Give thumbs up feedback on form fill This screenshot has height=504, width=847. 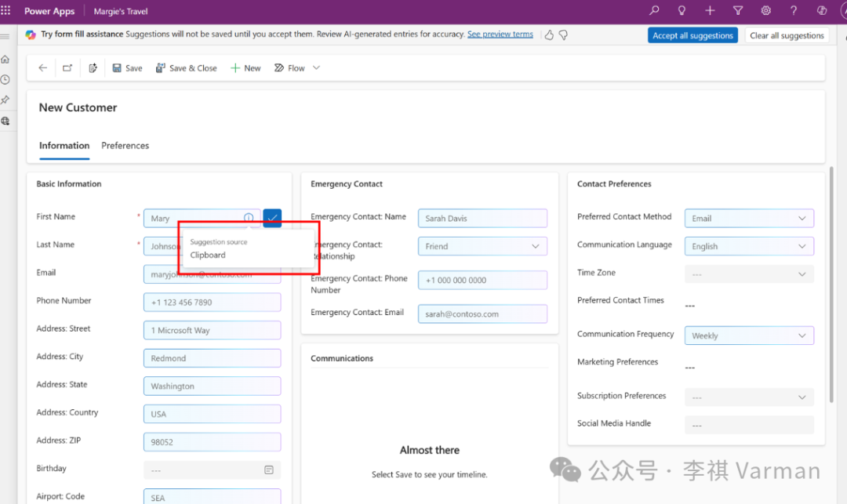(x=549, y=35)
